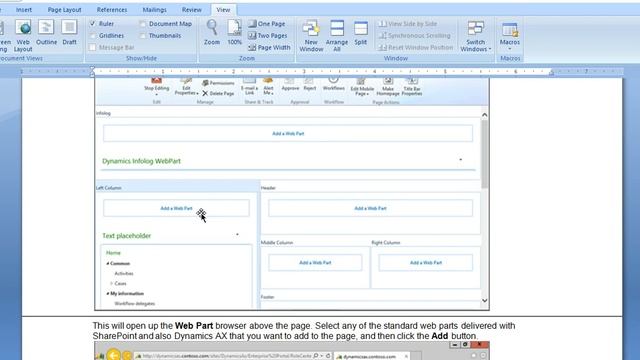Image resolution: width=640 pixels, height=360 pixels.
Task: Click Reset Window Position
Action: click(x=416, y=47)
